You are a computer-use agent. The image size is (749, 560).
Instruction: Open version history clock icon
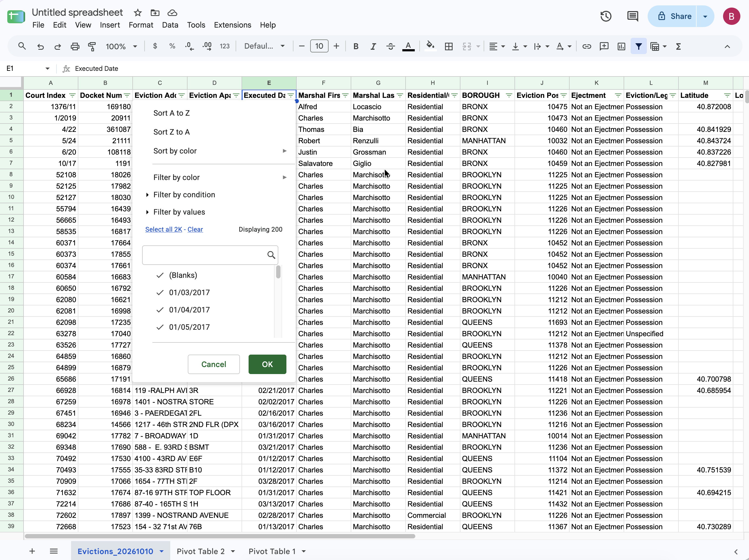[606, 16]
